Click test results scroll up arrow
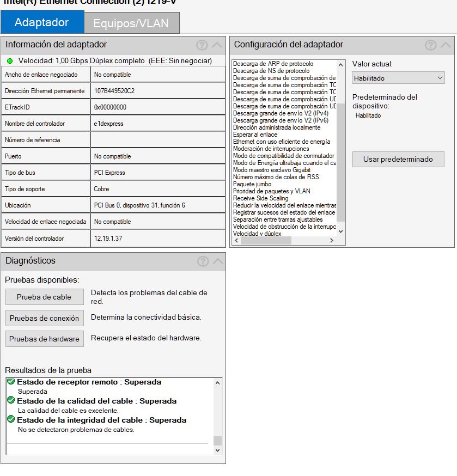Image resolution: width=457 pixels, height=476 pixels. pyautogui.click(x=217, y=383)
